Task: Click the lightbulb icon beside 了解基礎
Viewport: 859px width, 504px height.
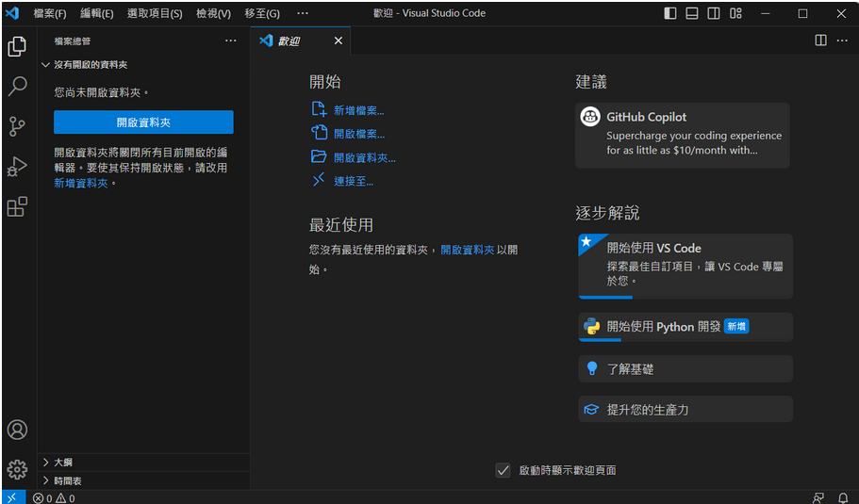Action: (x=591, y=368)
